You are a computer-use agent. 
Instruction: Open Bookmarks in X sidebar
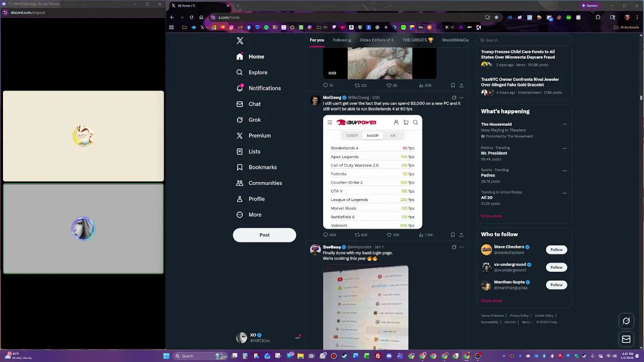[257, 167]
